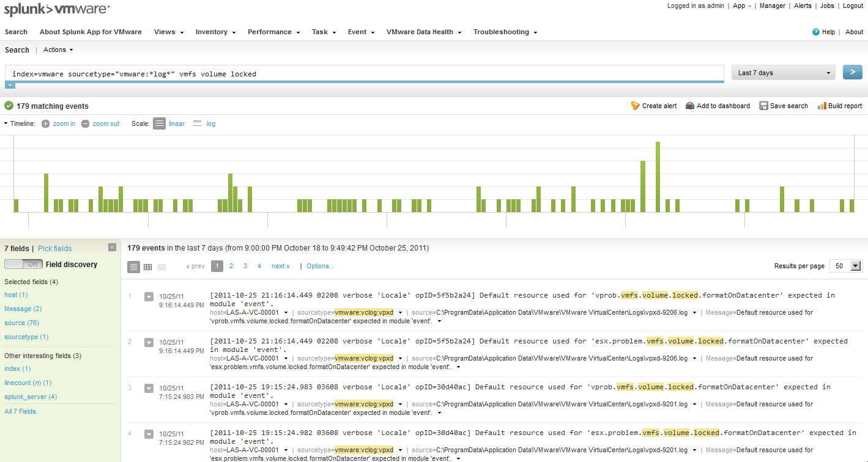Click About Splunk App for VMware

(x=91, y=32)
